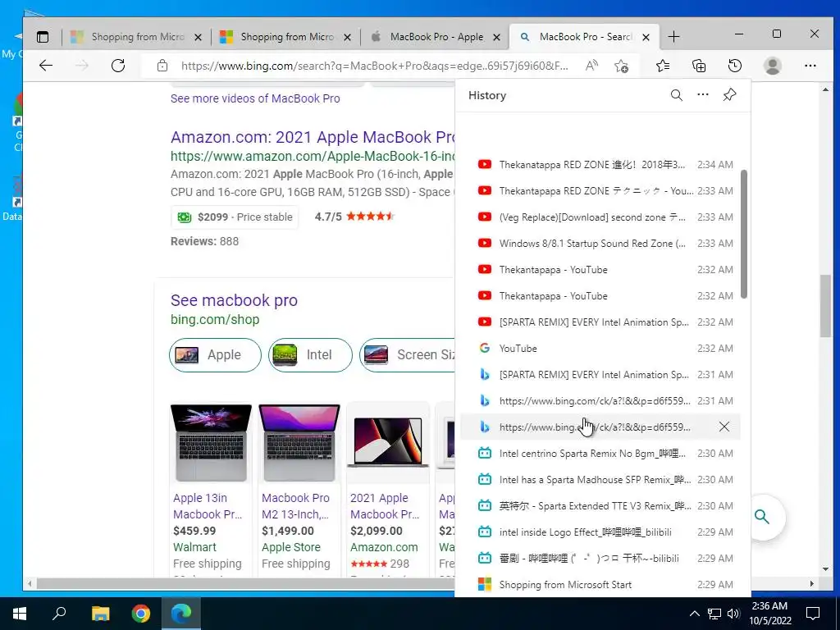Screen dimensions: 840x630
Task: Refresh the current page
Action: click(x=118, y=66)
